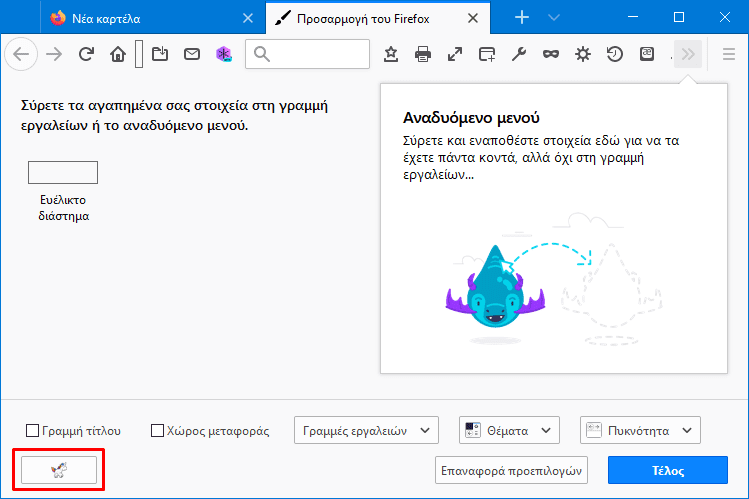Minimize the Firefox window

pyautogui.click(x=633, y=17)
